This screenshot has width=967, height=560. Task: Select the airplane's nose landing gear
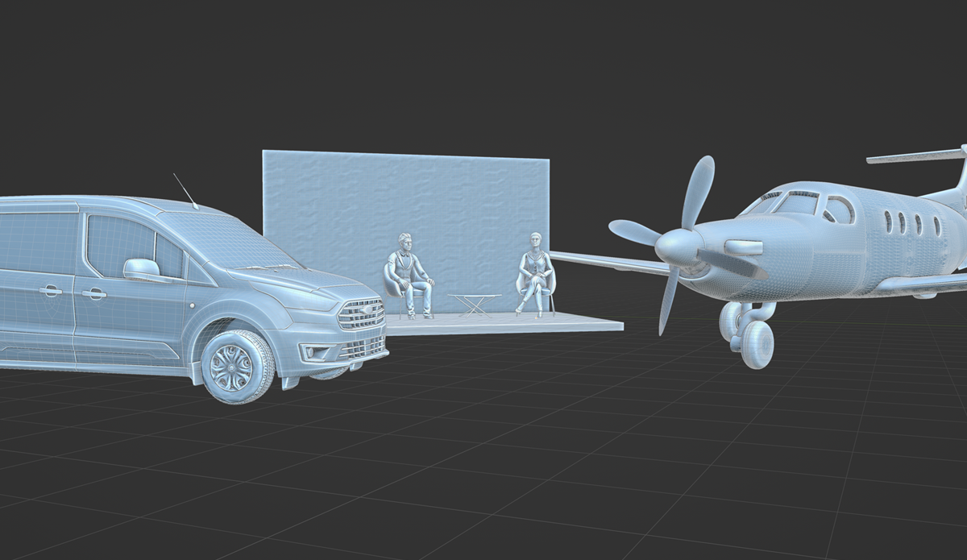(x=749, y=334)
